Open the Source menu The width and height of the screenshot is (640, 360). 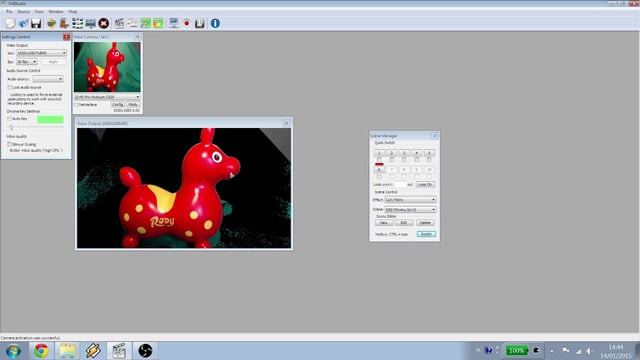23,12
